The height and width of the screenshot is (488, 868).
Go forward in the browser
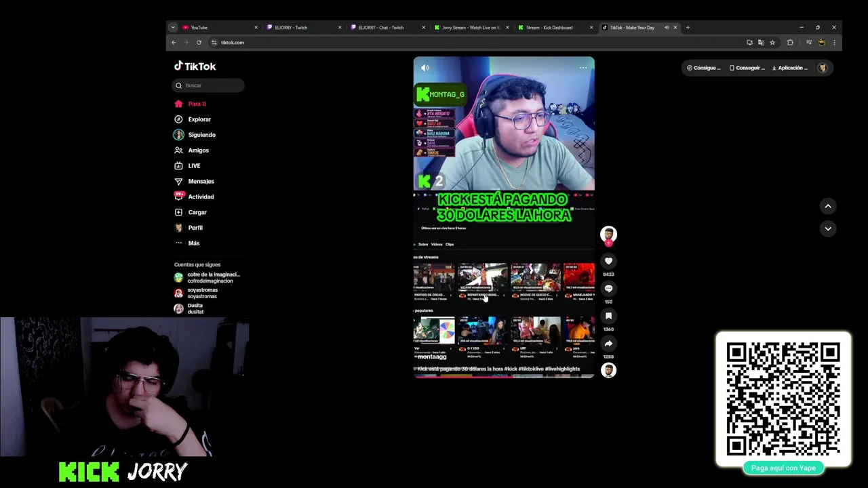(x=186, y=43)
